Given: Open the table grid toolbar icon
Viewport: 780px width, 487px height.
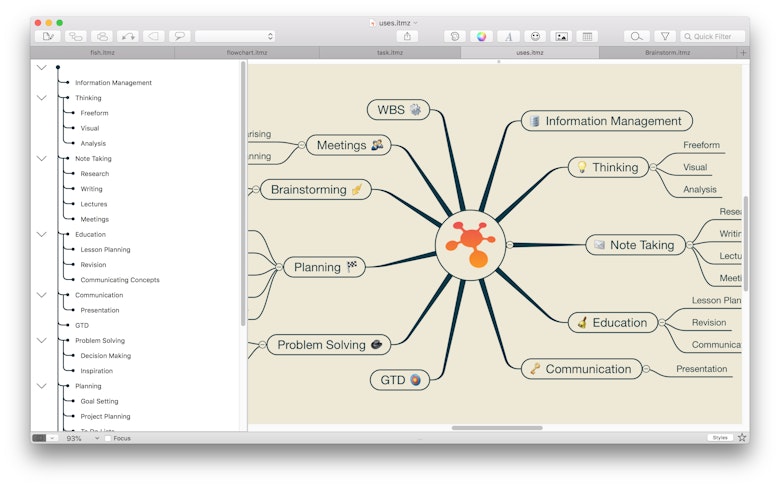Looking at the screenshot, I should coord(587,36).
